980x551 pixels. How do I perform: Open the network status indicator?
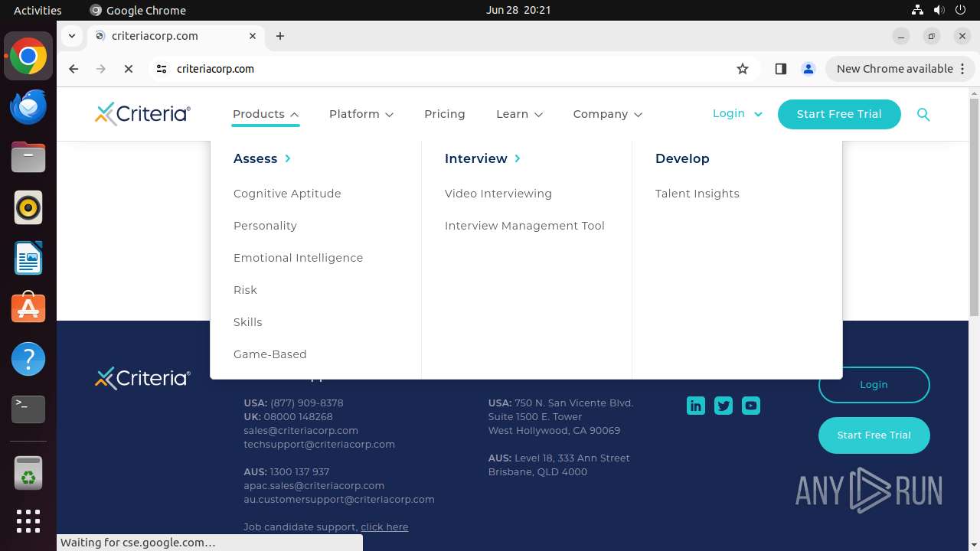coord(917,10)
